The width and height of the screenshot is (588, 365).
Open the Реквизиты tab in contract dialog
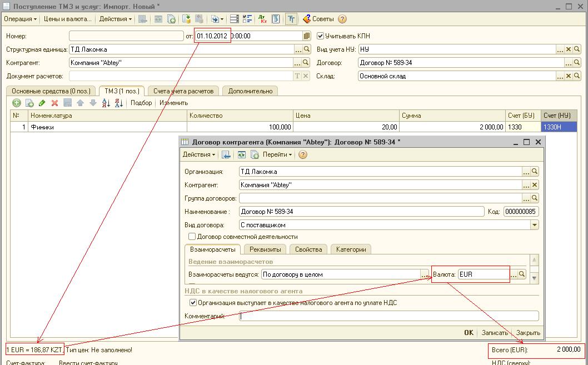265,249
